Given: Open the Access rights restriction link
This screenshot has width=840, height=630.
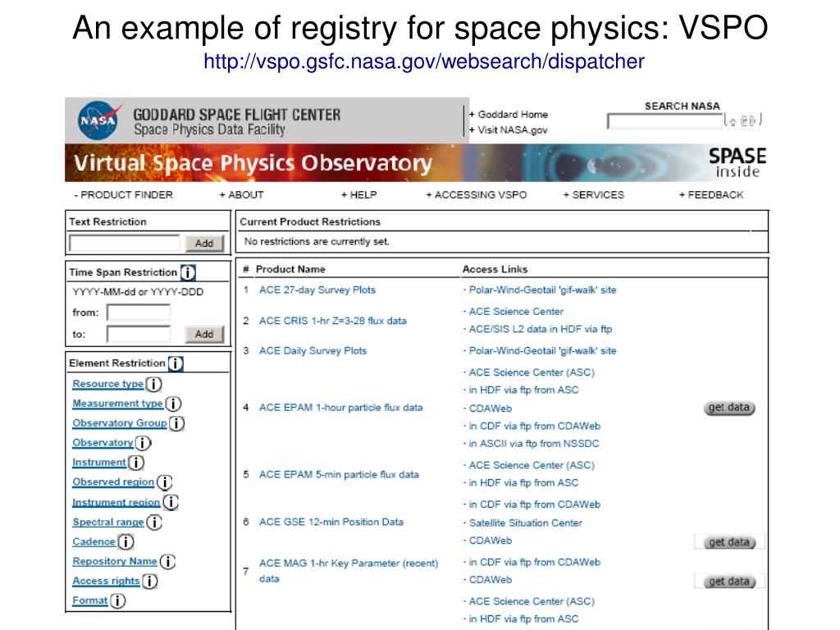Looking at the screenshot, I should (106, 582).
